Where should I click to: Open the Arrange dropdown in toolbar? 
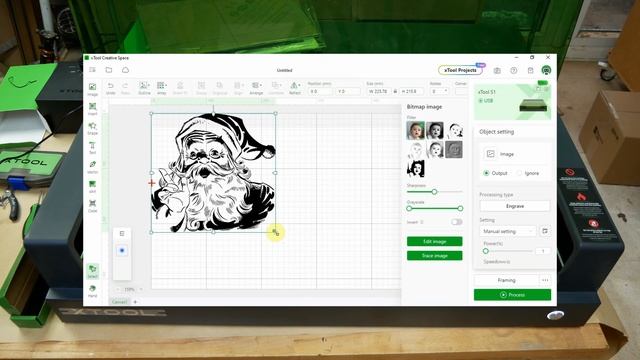coord(256,88)
